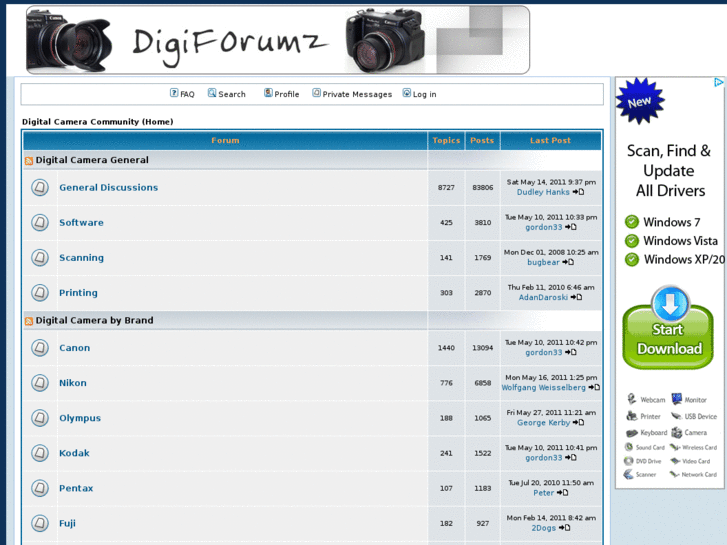Image resolution: width=727 pixels, height=545 pixels.
Task: Open the Olympus forum
Action: click(x=80, y=418)
